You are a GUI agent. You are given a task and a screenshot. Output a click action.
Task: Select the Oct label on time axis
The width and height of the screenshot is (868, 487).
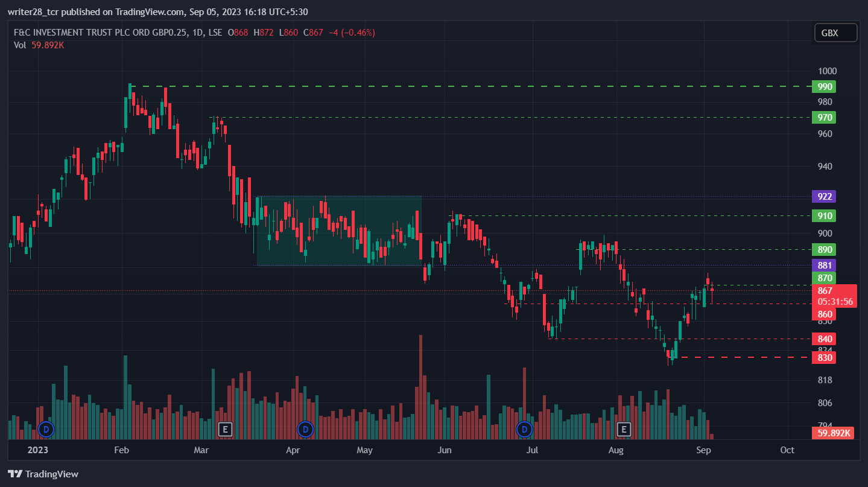pos(787,450)
